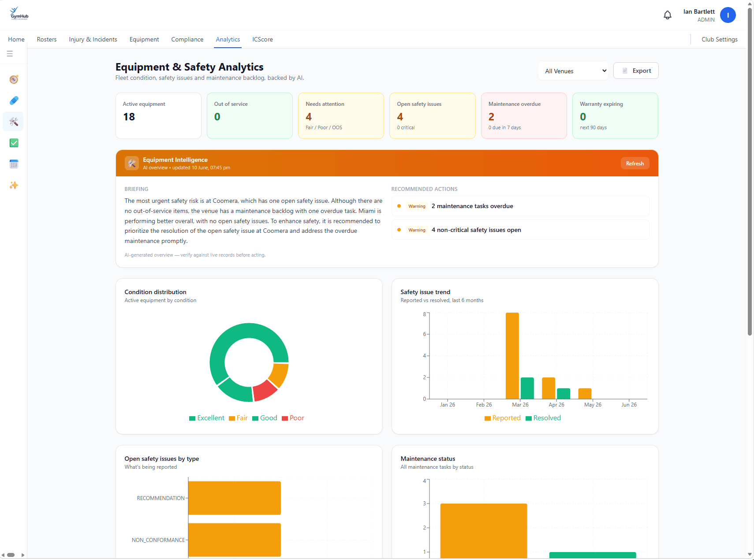The height and width of the screenshot is (560, 754).
Task: Click the Open safety issues by type title
Action: 161,459
